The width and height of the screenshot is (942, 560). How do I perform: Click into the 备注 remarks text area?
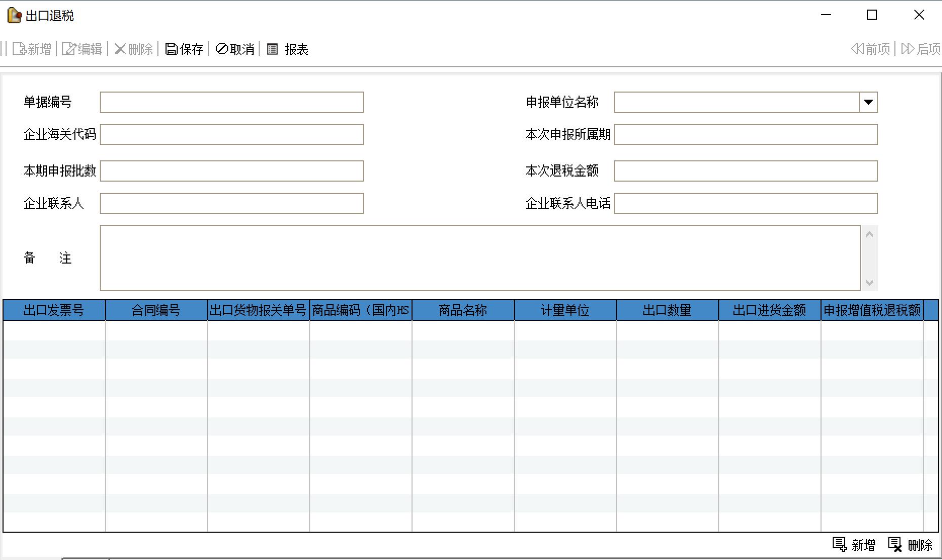[x=480, y=258]
